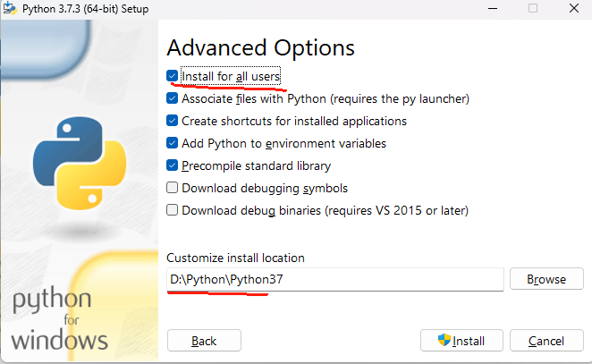Enable Download debugging symbols checkbox
The width and height of the screenshot is (592, 364).
173,188
